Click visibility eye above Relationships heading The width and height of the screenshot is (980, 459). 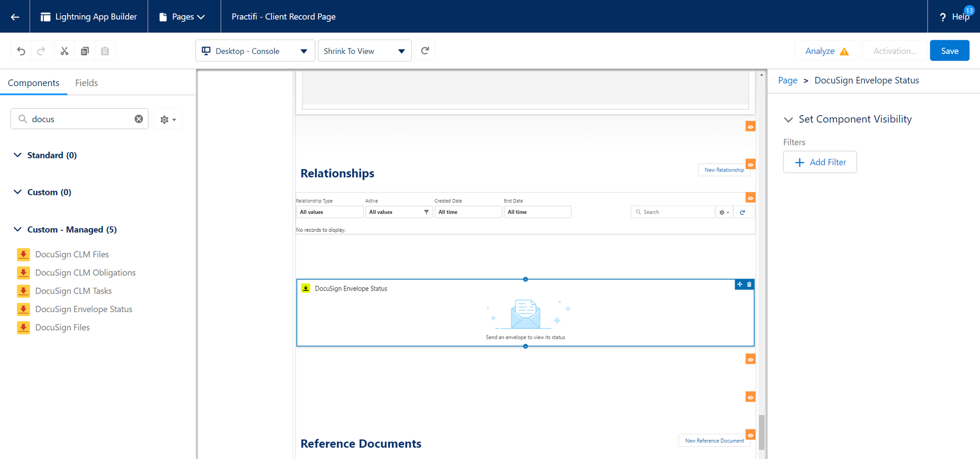[x=750, y=127]
